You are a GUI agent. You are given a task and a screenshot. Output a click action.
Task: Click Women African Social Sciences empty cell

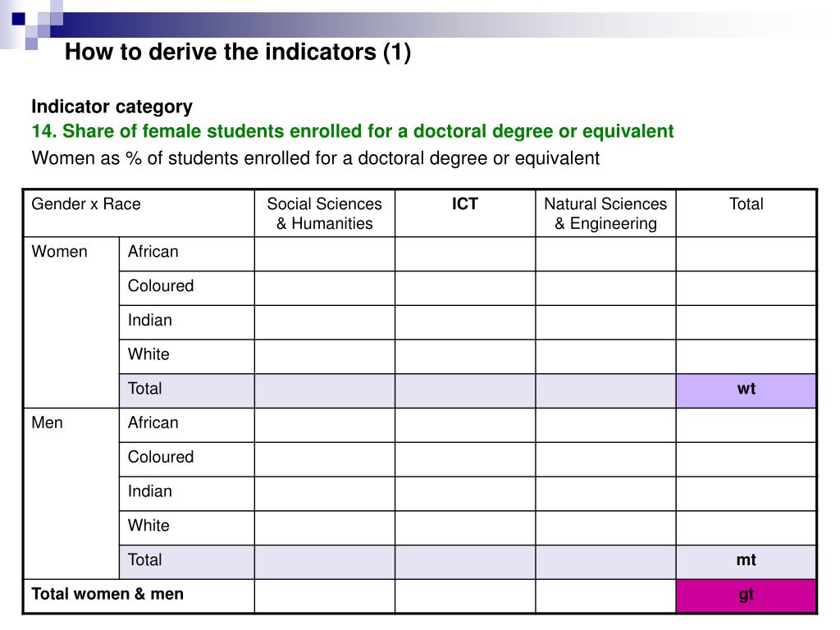tap(325, 254)
